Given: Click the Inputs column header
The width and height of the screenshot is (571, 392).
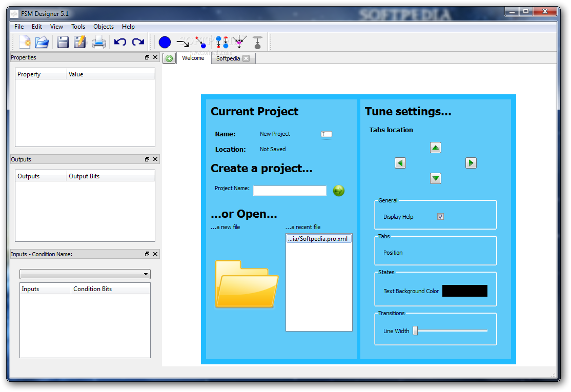Looking at the screenshot, I should 46,289.
